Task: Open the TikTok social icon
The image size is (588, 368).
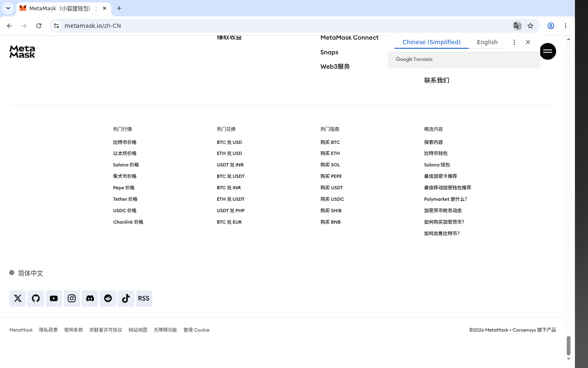Action: click(x=126, y=298)
